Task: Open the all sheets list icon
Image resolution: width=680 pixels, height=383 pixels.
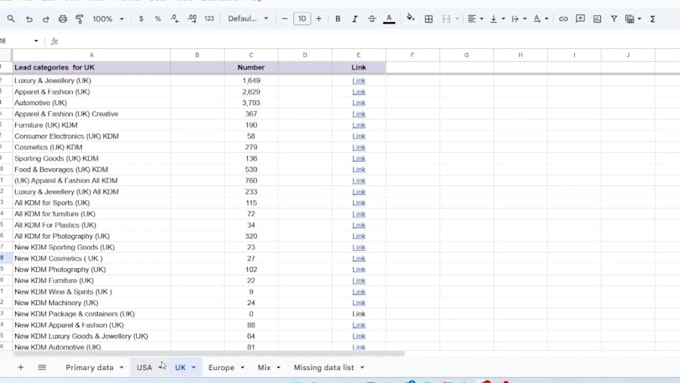Action: (x=42, y=367)
